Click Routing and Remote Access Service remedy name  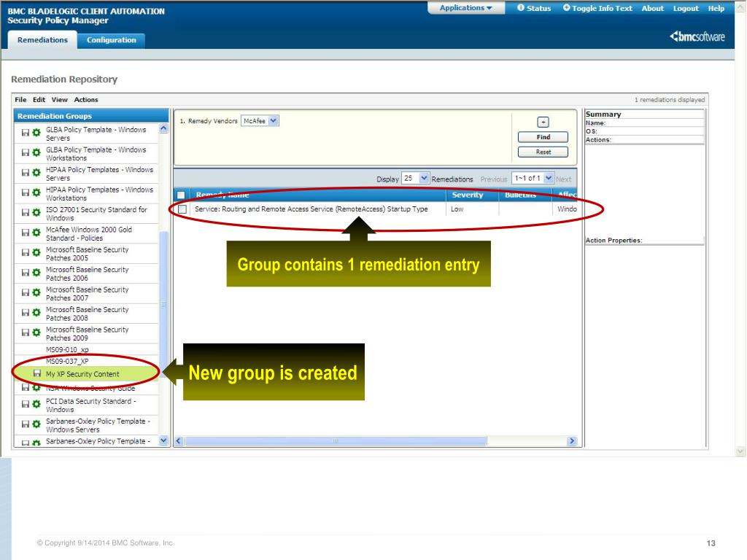(311, 209)
